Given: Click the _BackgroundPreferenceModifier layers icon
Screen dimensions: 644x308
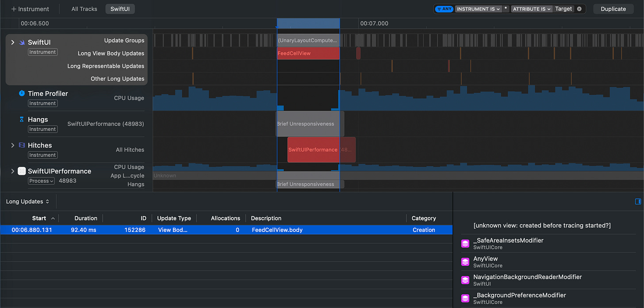Looking at the screenshot, I should coord(465,298).
